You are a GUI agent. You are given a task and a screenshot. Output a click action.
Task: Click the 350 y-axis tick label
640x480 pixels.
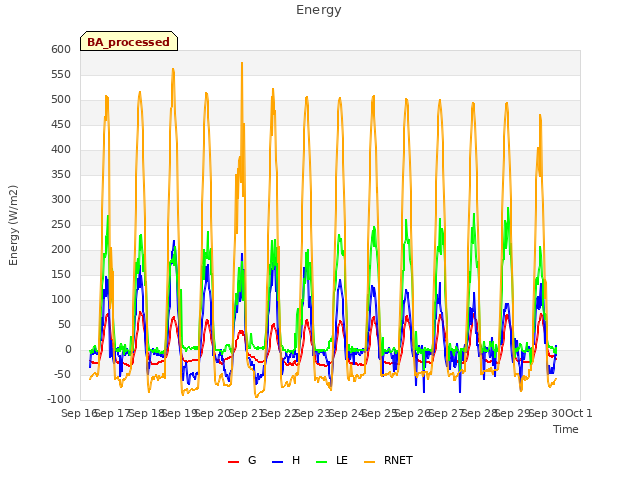[61, 175]
